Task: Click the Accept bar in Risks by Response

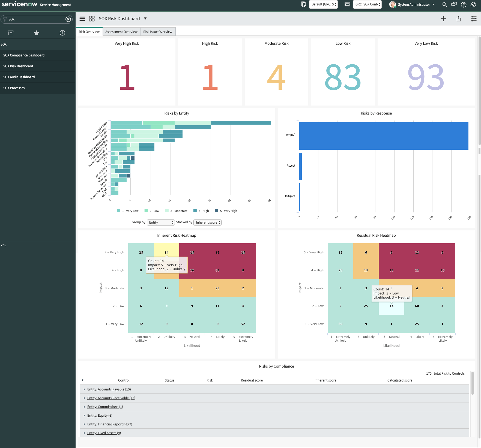Action: (300, 166)
